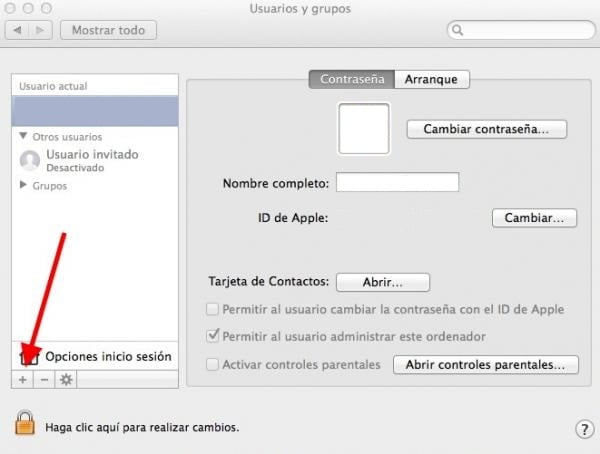
Task: Switch to the Arranque tab
Action: [x=431, y=79]
